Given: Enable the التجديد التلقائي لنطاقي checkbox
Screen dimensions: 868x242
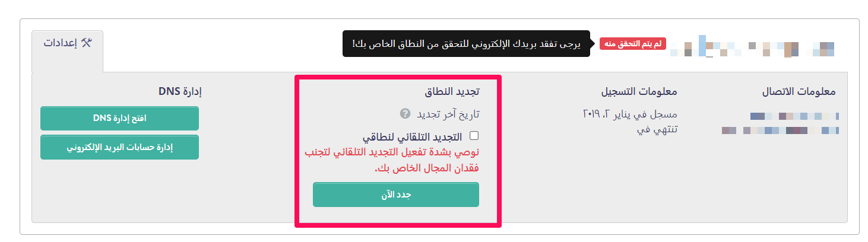Looking at the screenshot, I should [x=474, y=136].
